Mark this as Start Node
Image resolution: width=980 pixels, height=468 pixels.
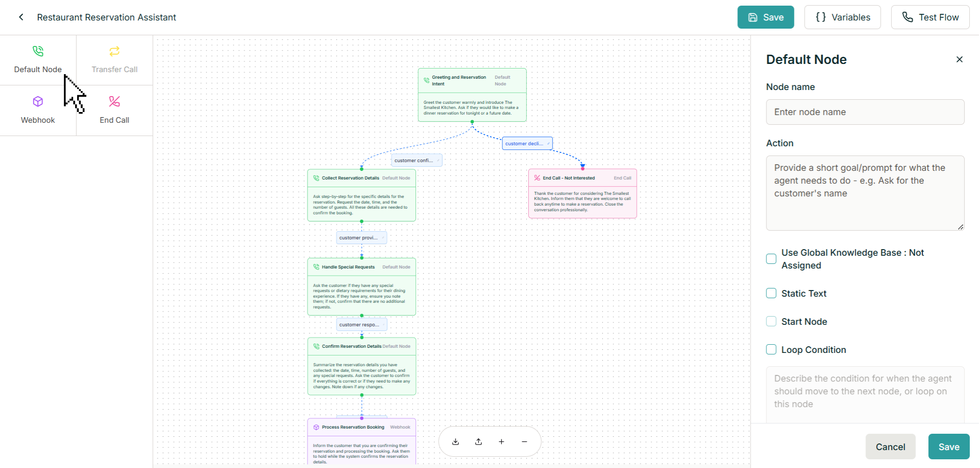(x=771, y=321)
